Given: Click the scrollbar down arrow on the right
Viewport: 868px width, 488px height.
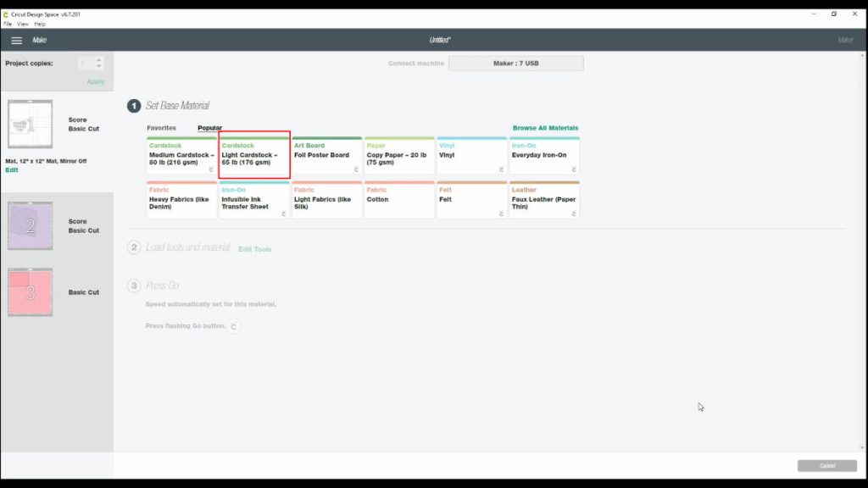Looking at the screenshot, I should point(862,447).
